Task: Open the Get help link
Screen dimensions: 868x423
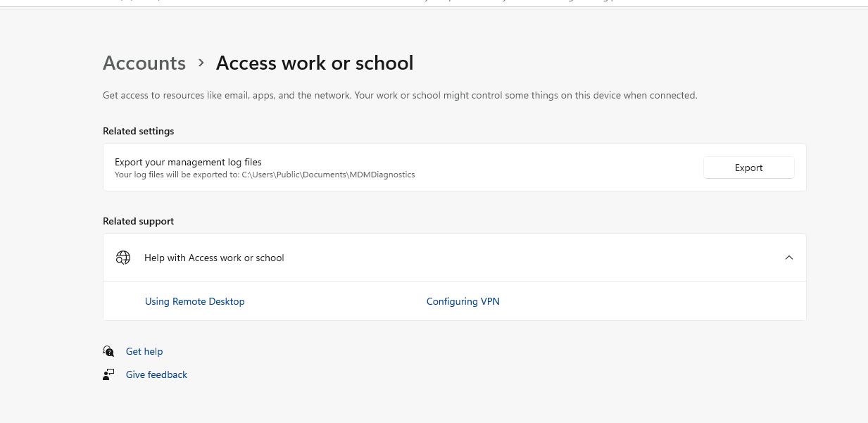Action: 144,351
